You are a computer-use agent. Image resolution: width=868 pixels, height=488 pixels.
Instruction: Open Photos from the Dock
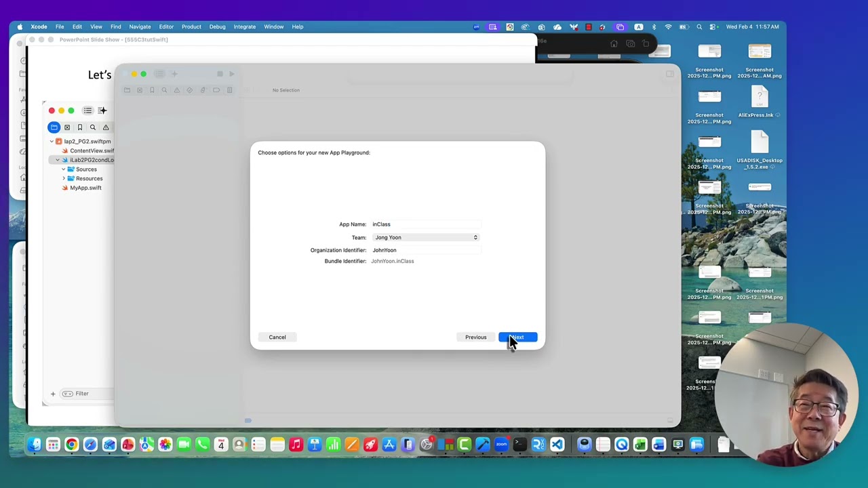tap(165, 445)
